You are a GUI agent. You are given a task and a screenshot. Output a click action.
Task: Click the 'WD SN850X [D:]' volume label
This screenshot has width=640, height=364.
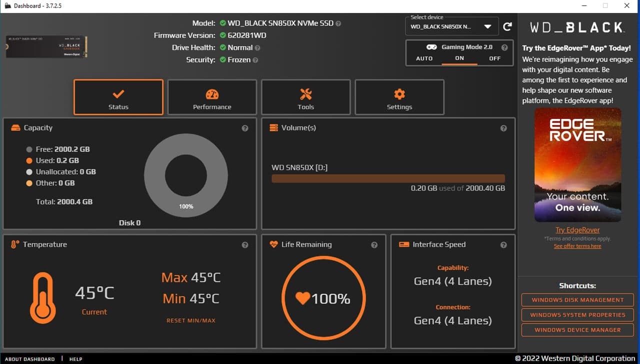point(299,167)
